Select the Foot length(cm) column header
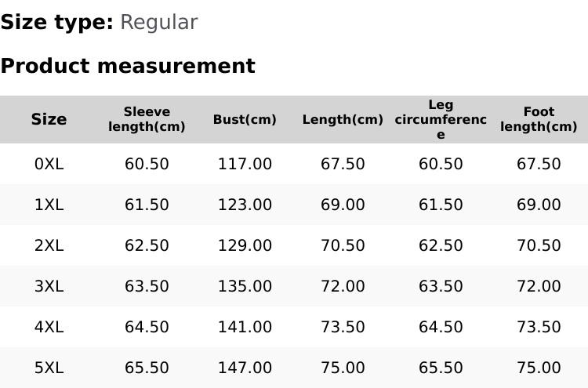 click(x=539, y=119)
